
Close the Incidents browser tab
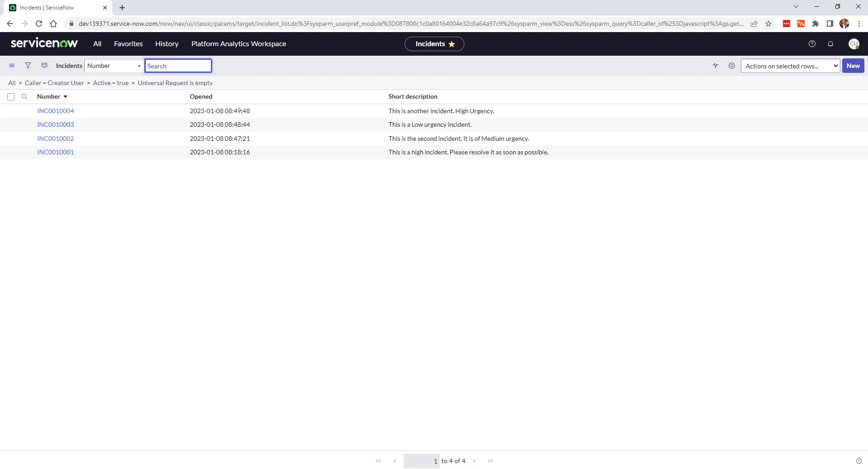105,8
